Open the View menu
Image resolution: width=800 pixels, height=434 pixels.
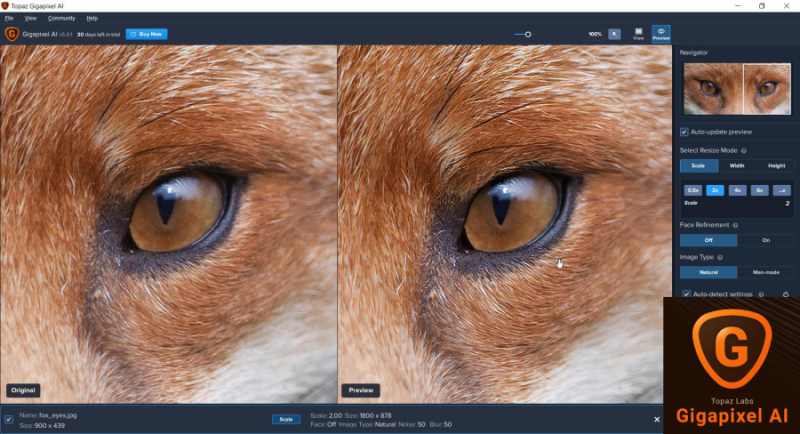click(31, 18)
